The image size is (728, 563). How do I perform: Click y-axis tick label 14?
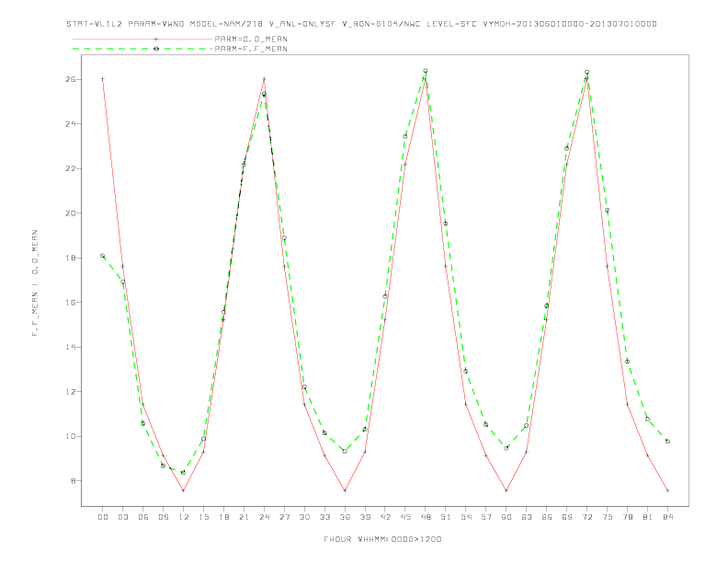(71, 347)
